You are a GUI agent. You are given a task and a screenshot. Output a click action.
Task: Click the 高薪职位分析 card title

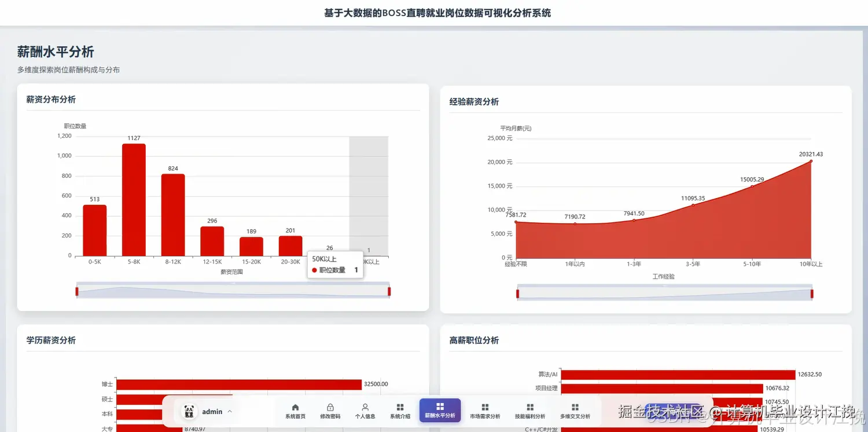coord(474,341)
